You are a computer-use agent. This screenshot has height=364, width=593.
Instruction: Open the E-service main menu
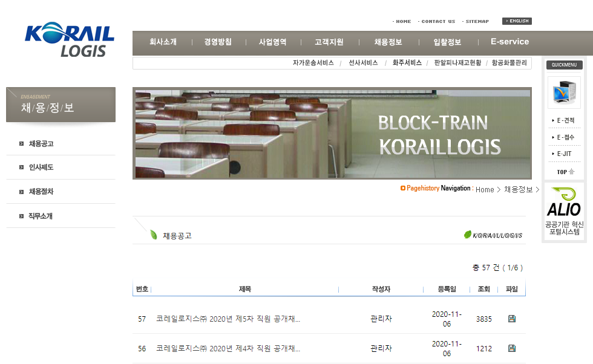(x=509, y=42)
